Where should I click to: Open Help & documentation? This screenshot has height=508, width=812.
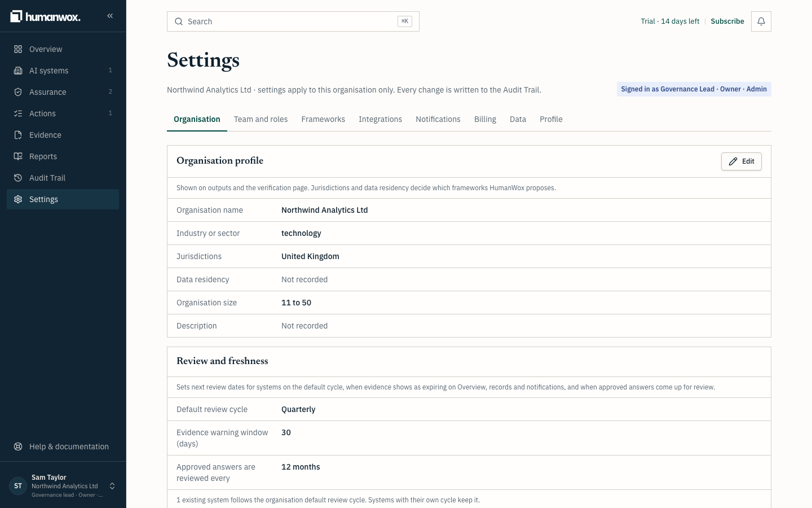pos(63,446)
